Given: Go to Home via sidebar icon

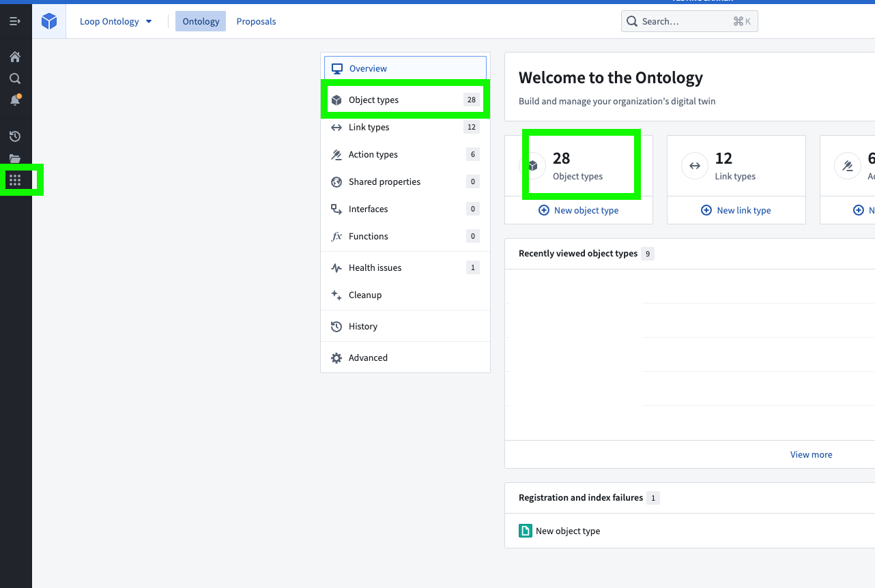Looking at the screenshot, I should (x=15, y=57).
